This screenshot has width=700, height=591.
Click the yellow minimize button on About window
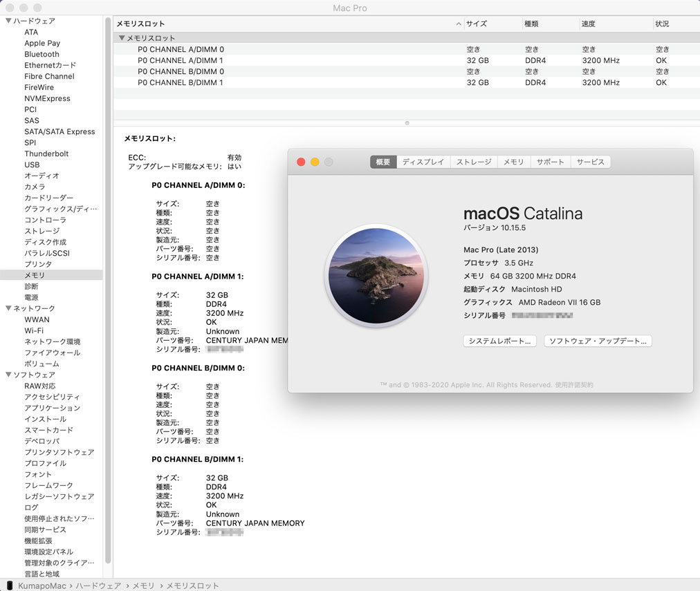pos(315,162)
